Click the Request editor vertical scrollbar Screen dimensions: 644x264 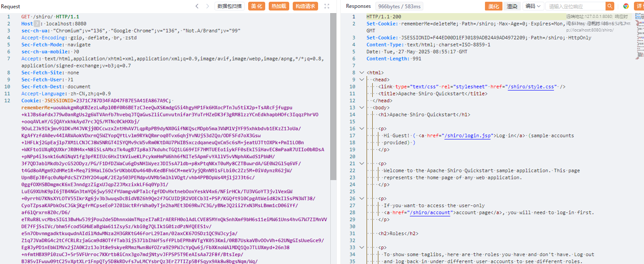[333, 96]
